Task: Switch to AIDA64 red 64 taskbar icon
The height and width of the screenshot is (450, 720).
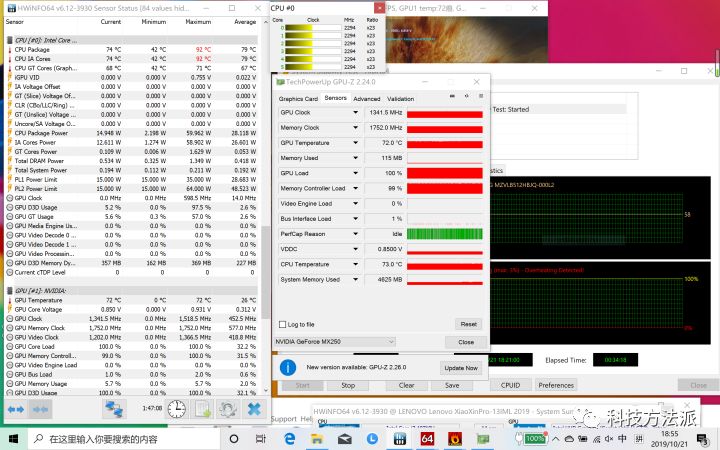Action: [x=427, y=439]
